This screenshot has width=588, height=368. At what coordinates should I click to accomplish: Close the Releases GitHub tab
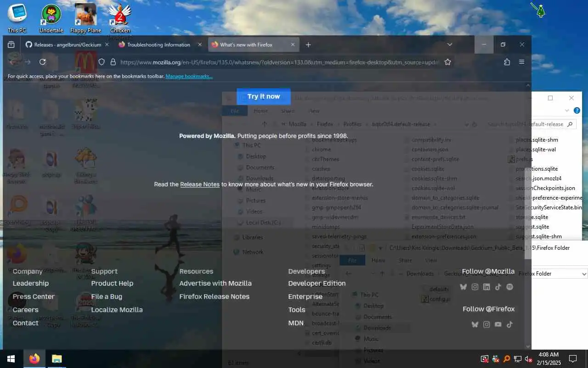pos(107,45)
